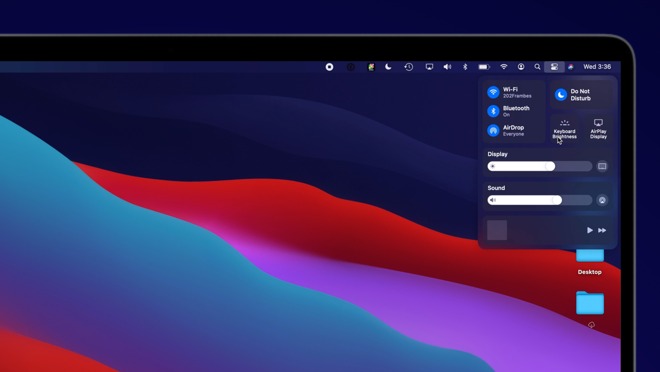Click the screen recording stop icon in menu bar
The width and height of the screenshot is (660, 372).
(x=329, y=67)
